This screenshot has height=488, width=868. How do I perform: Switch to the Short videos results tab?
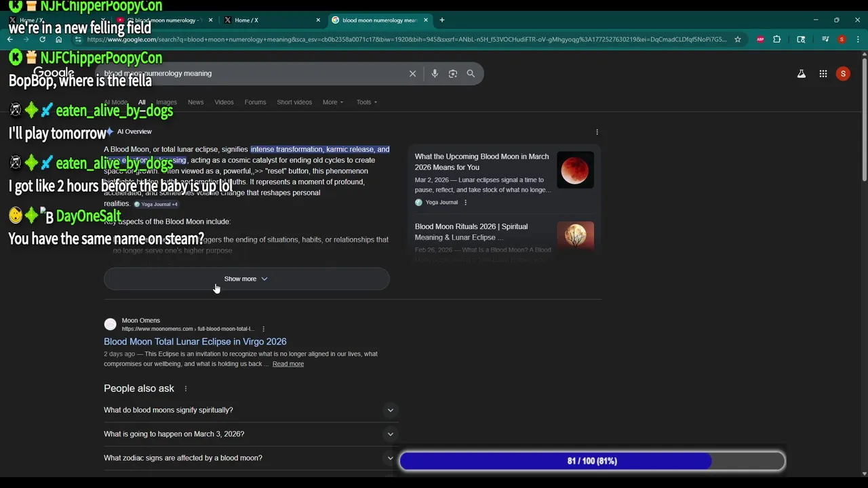(x=294, y=102)
